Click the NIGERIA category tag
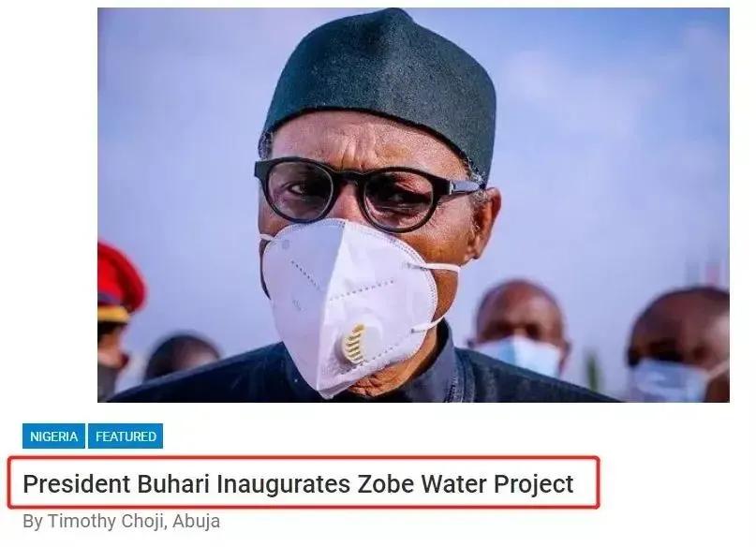Viewport: 756px width, 547px height. 53,436
